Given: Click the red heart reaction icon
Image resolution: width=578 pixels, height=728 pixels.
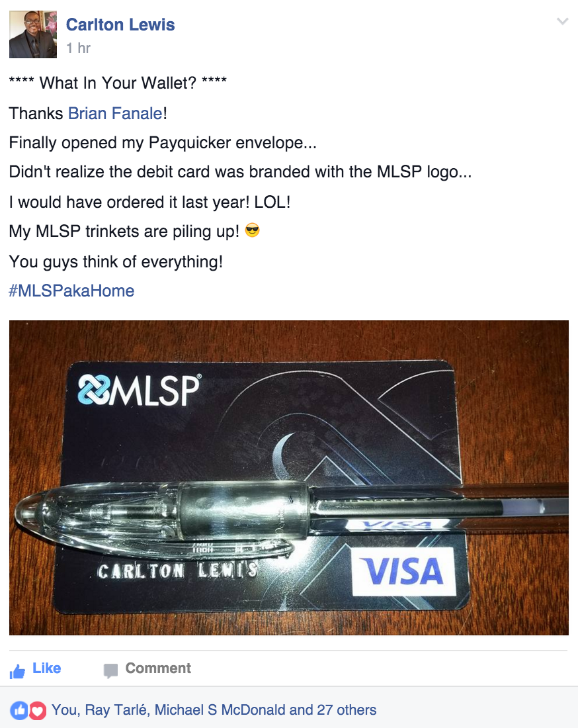Looking at the screenshot, I should coord(38,710).
